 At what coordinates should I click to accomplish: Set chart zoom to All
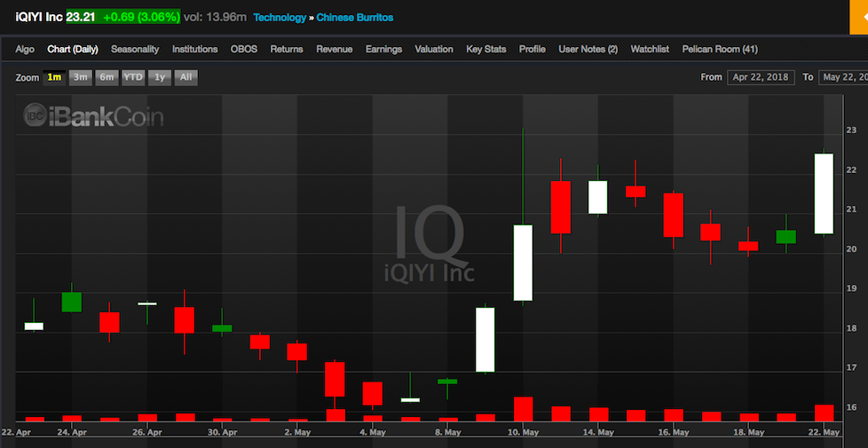pyautogui.click(x=186, y=77)
